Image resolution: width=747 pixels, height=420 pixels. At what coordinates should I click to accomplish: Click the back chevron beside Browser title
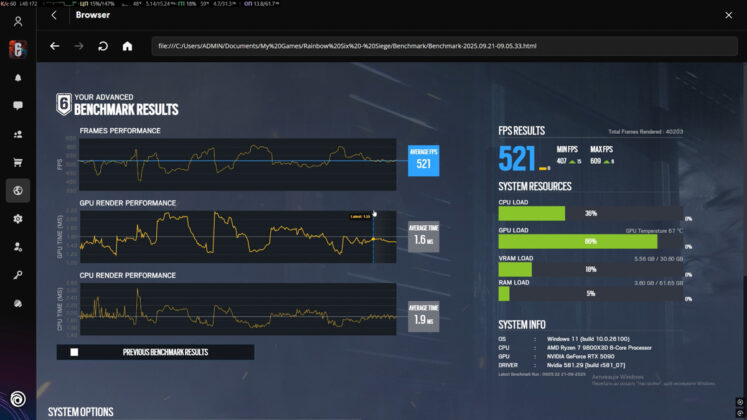point(54,15)
